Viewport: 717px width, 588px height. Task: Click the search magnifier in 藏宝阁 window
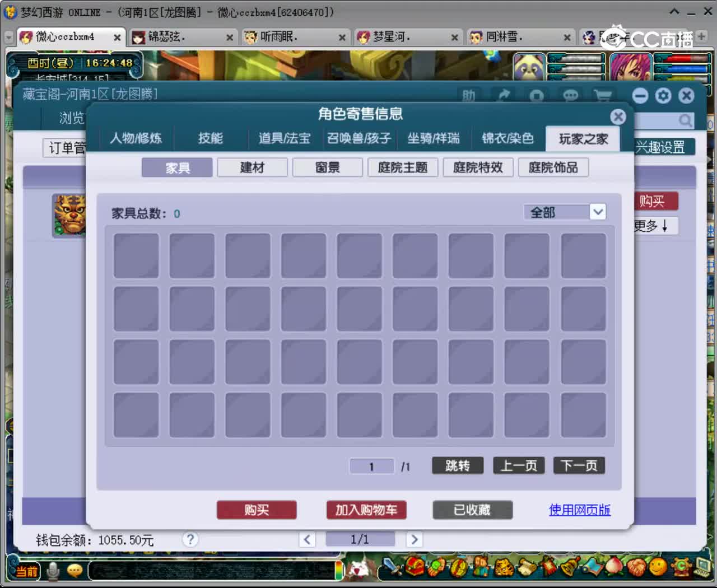[685, 120]
